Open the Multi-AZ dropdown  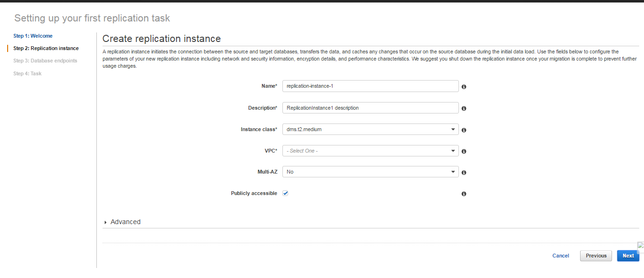point(371,172)
